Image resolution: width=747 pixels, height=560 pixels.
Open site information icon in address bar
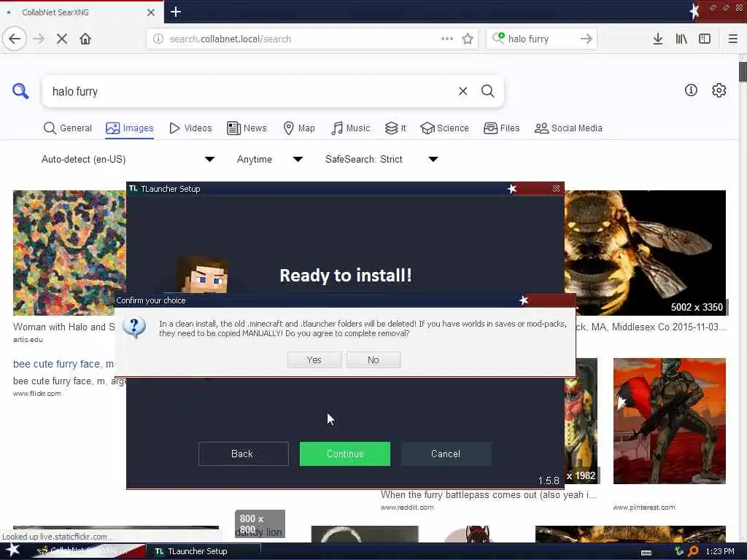[158, 39]
